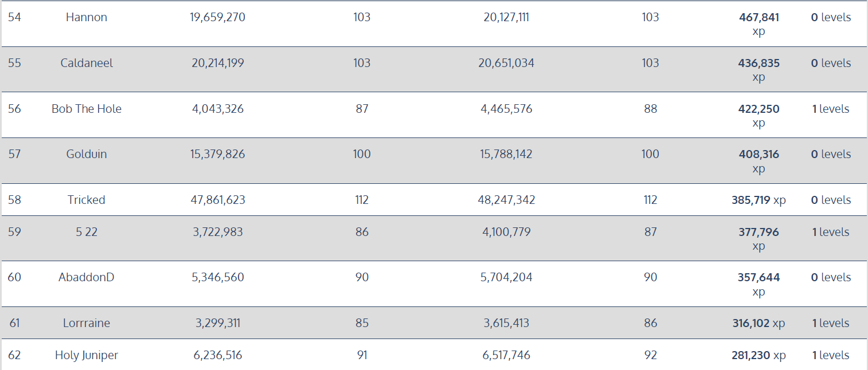Click rank number 59 cell
Image resolution: width=868 pixels, height=370 pixels.
tap(14, 232)
